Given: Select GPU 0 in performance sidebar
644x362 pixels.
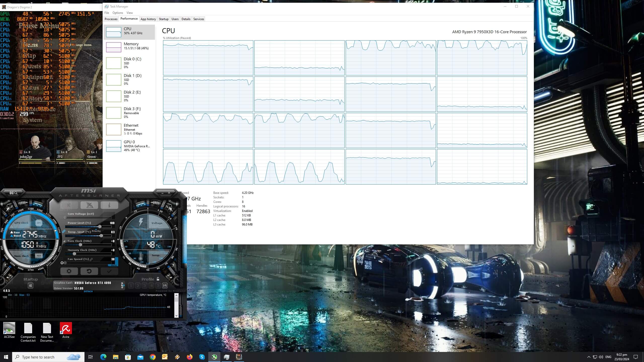Looking at the screenshot, I should pos(129,146).
